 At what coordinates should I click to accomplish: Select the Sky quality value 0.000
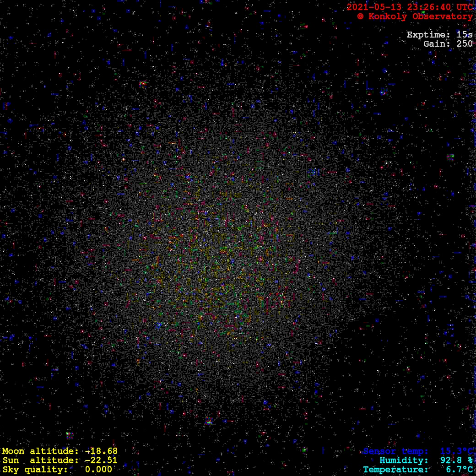[98, 470]
